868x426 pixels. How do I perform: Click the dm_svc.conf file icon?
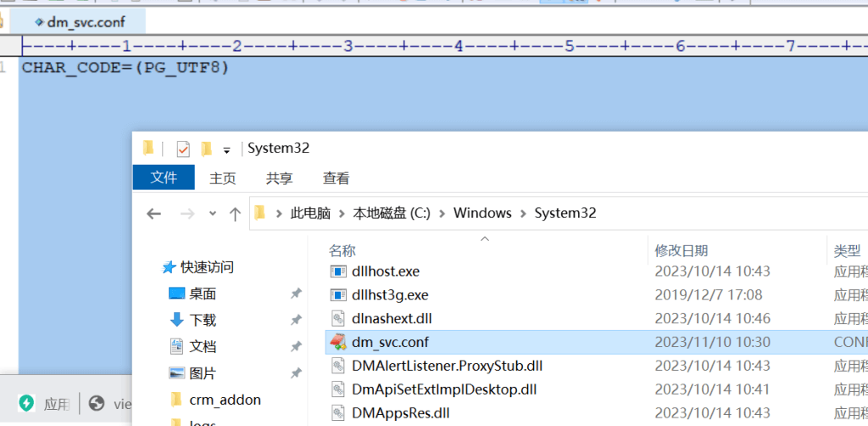tap(337, 342)
